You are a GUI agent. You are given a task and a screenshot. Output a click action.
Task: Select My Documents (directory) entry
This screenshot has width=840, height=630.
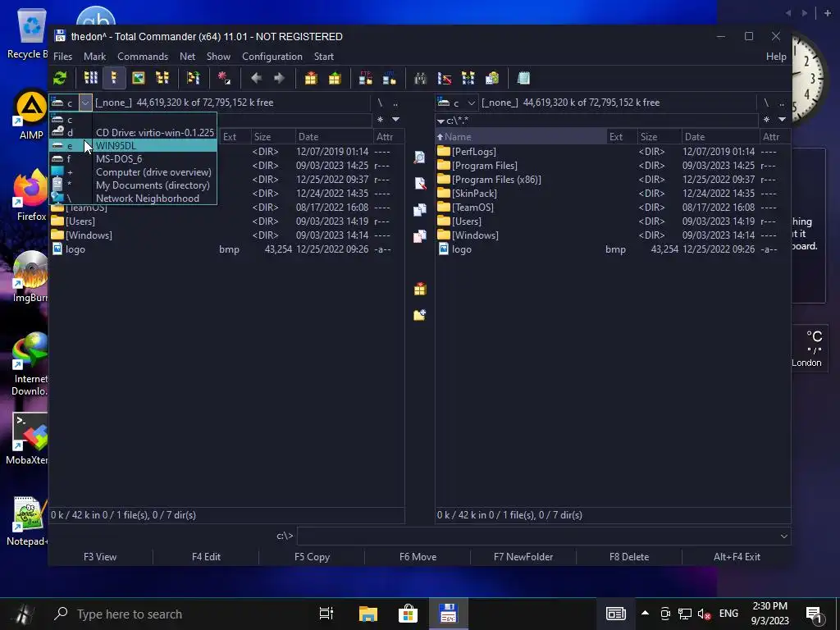tap(133, 185)
